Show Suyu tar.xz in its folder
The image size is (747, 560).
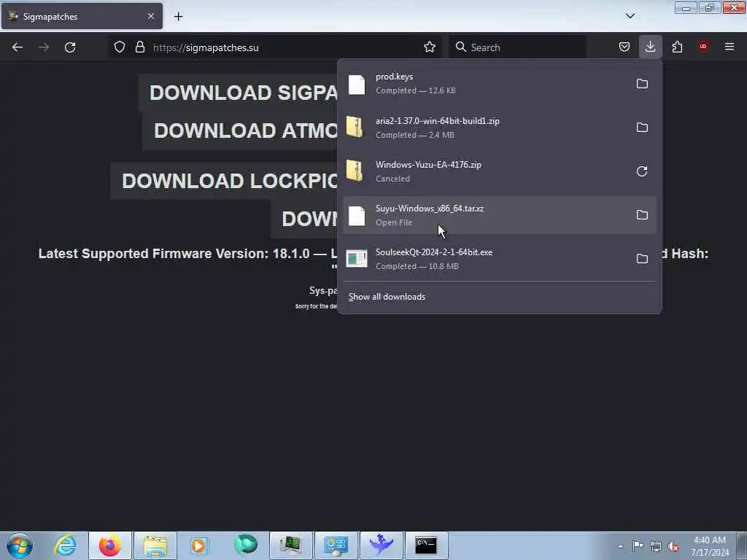(642, 215)
